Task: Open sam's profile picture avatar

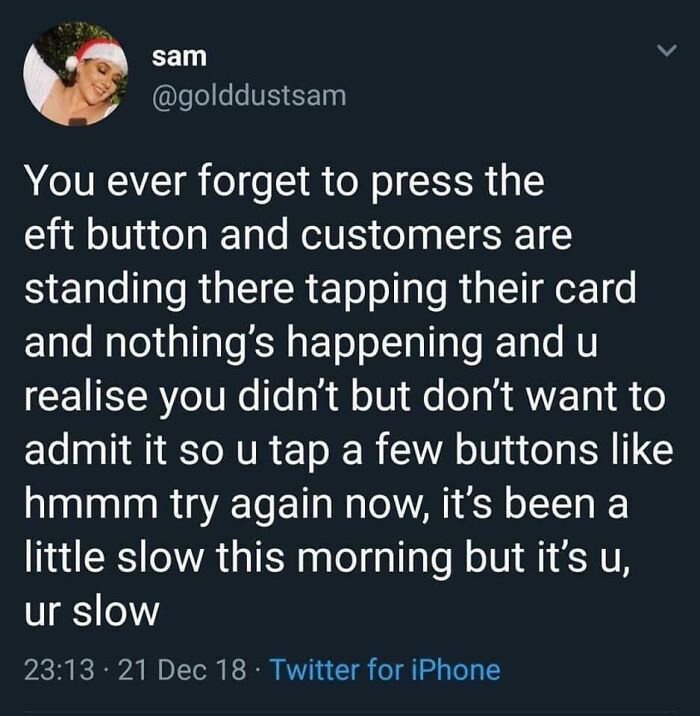Action: (x=76, y=74)
